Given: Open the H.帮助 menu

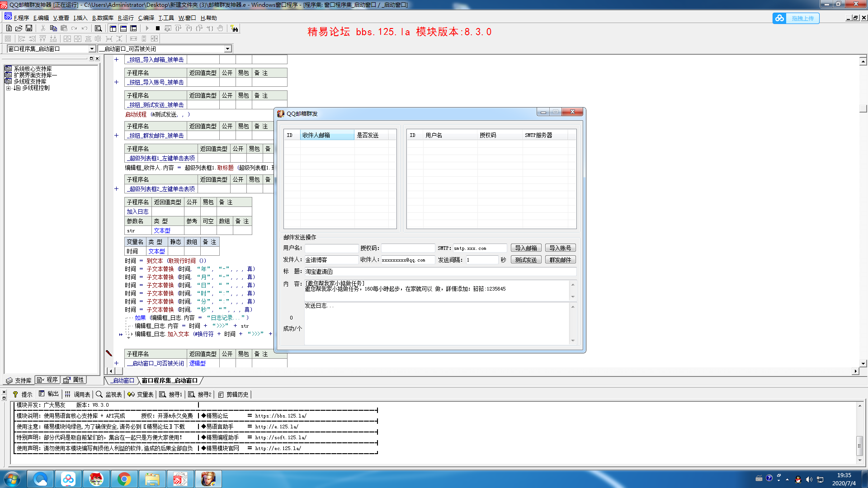Looking at the screenshot, I should click(208, 18).
